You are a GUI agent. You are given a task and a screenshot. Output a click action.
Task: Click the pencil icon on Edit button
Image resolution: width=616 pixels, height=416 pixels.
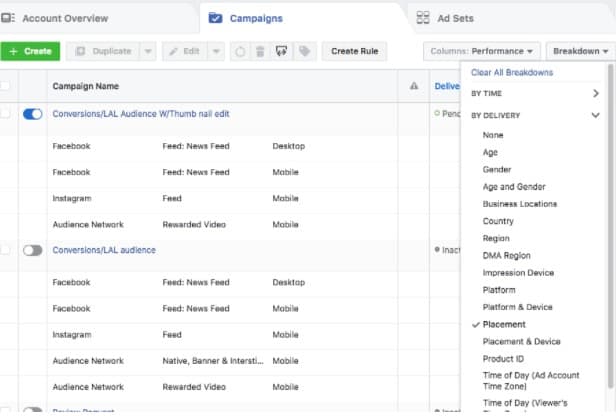[x=174, y=51]
